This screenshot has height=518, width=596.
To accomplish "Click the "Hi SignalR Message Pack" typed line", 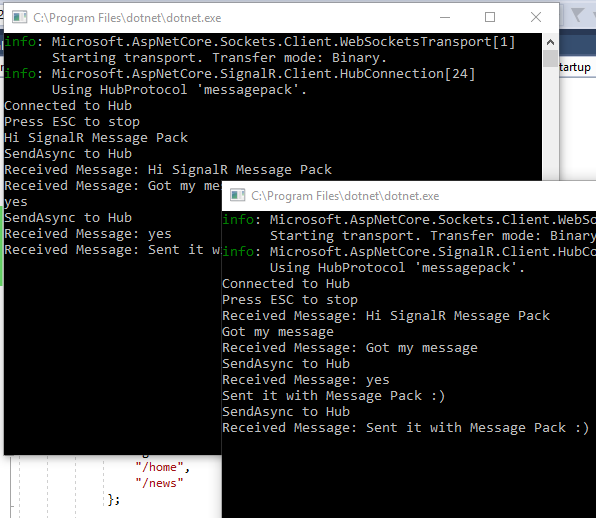I will [x=96, y=138].
